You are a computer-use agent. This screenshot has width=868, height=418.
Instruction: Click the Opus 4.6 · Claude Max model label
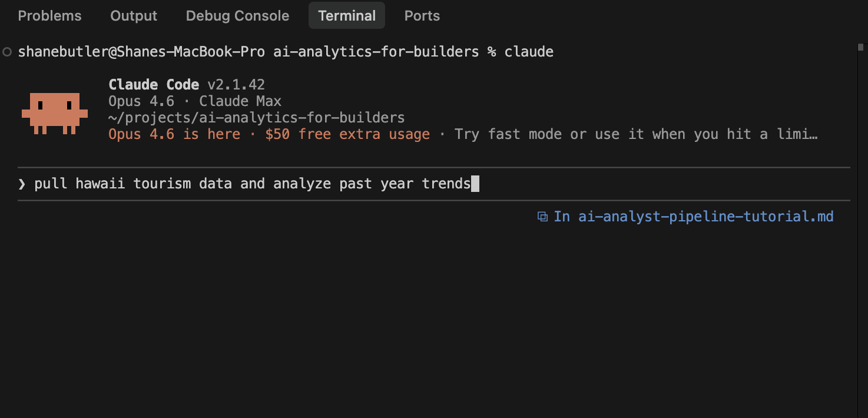click(194, 101)
